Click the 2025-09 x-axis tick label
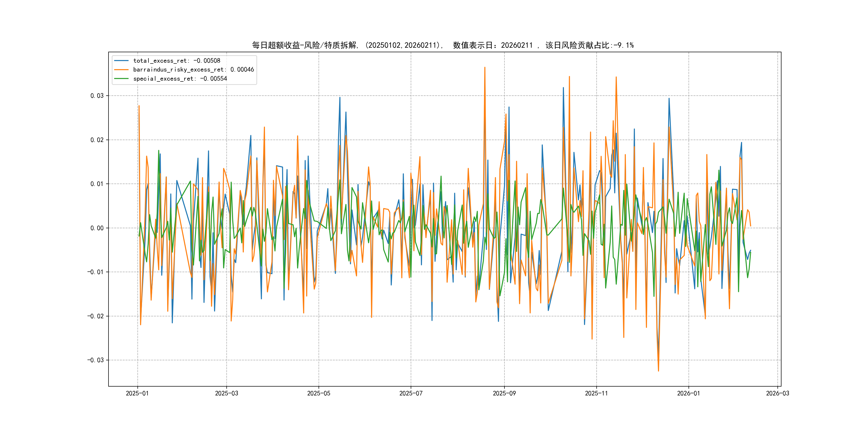868x434 pixels. pyautogui.click(x=504, y=393)
